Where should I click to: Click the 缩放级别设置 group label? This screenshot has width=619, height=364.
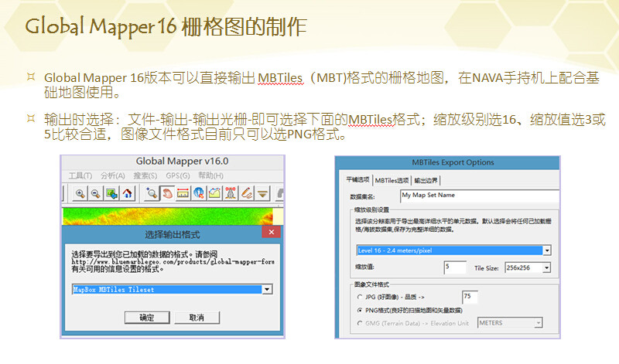click(371, 209)
